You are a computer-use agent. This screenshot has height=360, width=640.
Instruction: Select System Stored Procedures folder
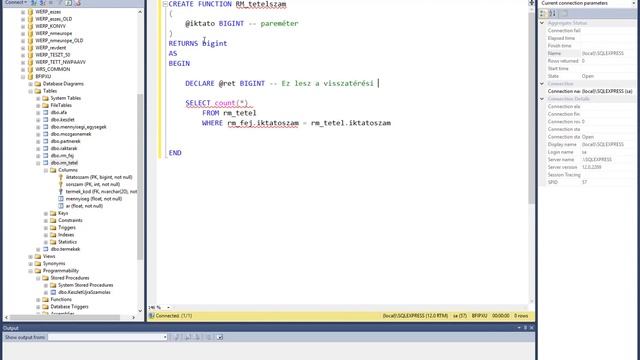(x=85, y=285)
